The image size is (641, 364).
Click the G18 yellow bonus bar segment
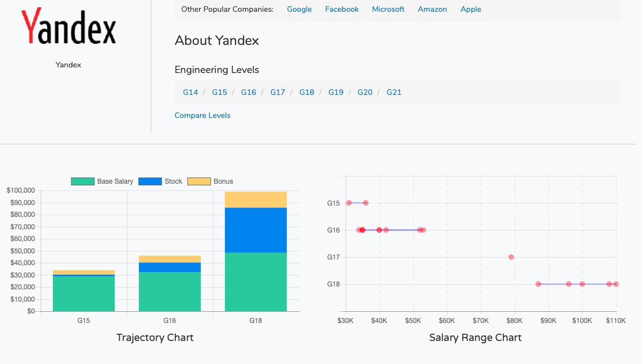(255, 200)
